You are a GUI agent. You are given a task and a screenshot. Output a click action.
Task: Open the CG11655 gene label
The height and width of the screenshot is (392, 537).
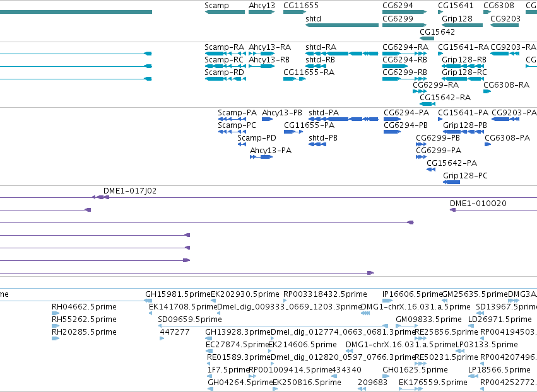(301, 6)
